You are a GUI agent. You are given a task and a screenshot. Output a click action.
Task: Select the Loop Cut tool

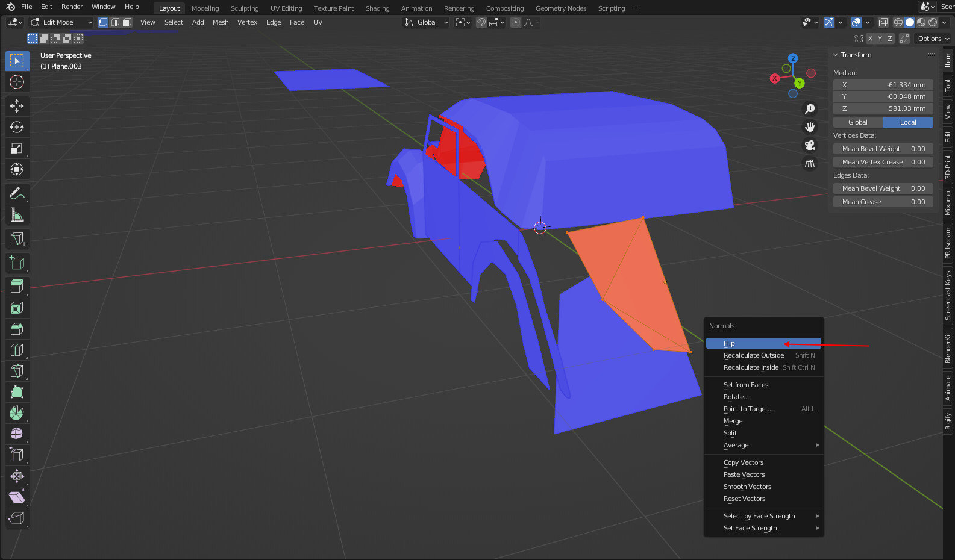coord(17,350)
